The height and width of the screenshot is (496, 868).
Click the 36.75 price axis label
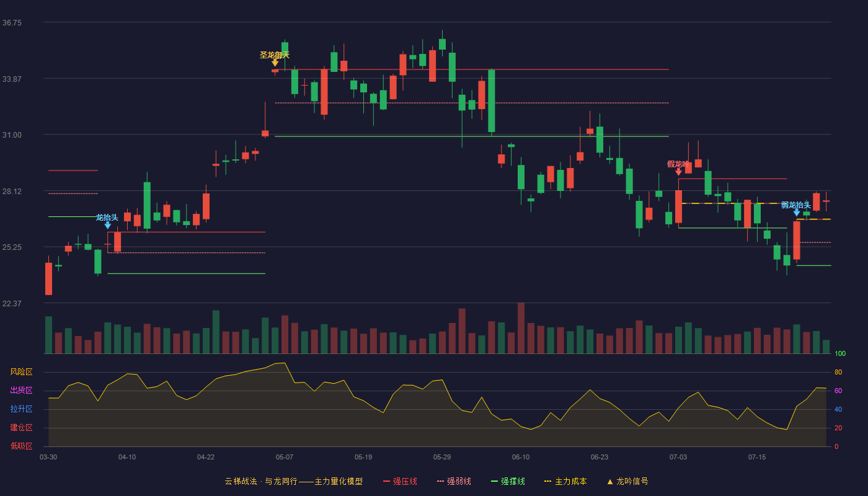(12, 23)
